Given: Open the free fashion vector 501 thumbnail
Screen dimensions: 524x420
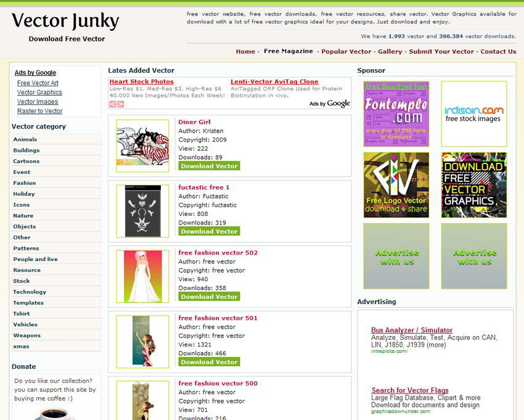Looking at the screenshot, I should (142, 342).
